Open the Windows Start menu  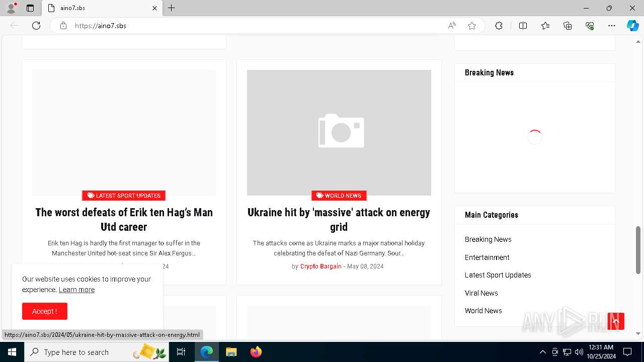(12, 352)
